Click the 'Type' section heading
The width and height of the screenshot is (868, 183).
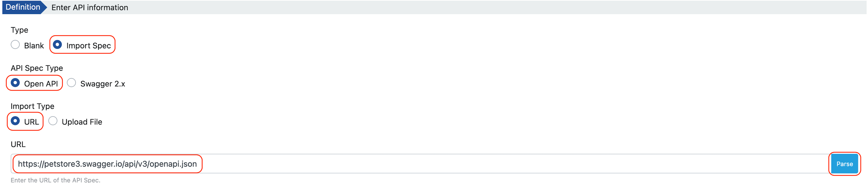click(20, 30)
